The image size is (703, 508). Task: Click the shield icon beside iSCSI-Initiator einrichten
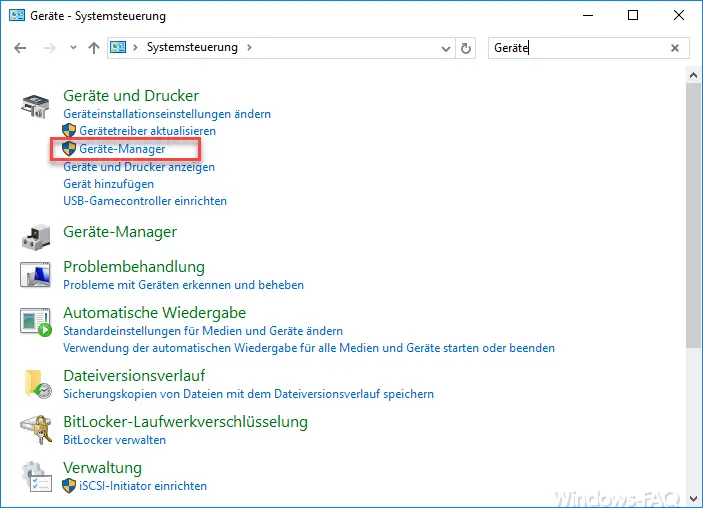click(x=69, y=486)
